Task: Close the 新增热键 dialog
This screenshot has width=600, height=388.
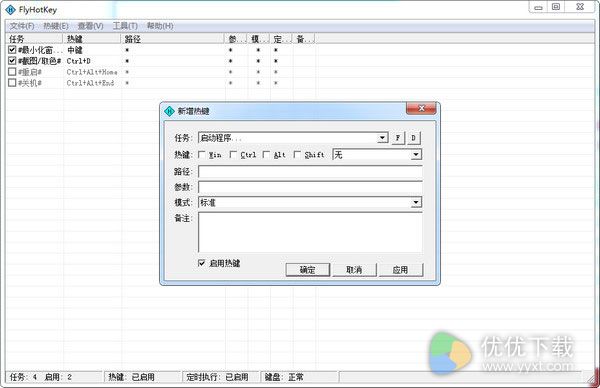Action: [421, 109]
